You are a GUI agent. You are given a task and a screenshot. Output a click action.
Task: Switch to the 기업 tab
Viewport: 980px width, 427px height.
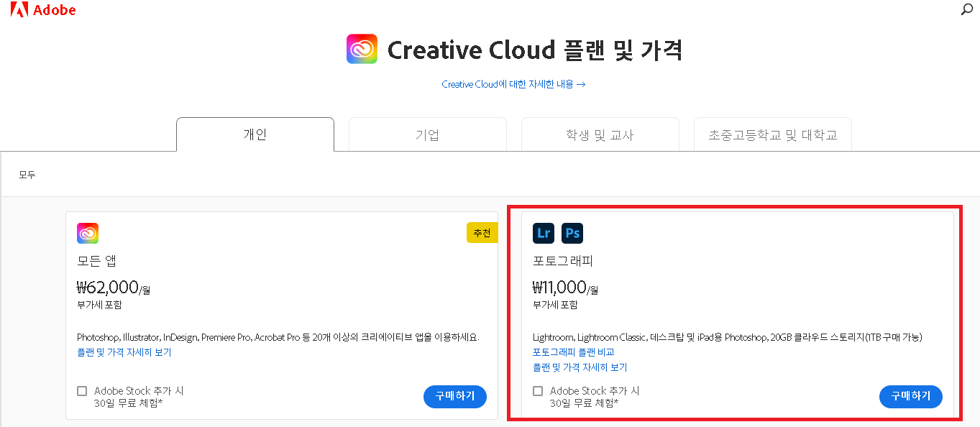[x=428, y=134]
